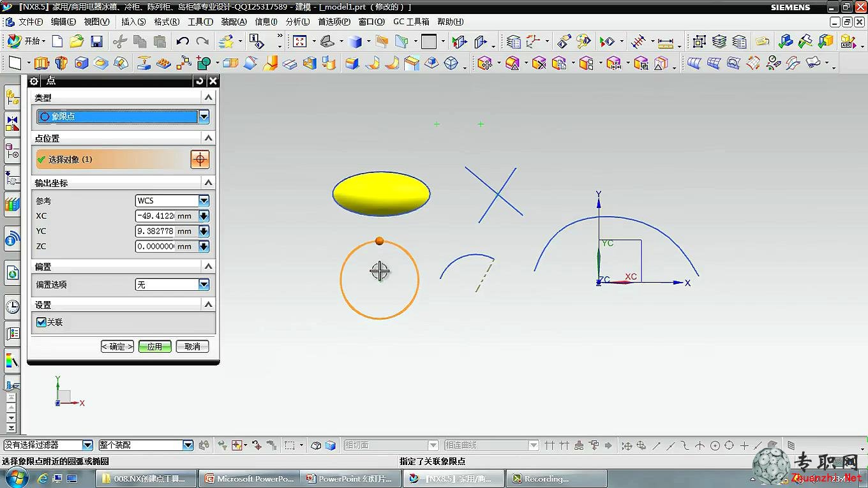Open the 类型 point type dropdown

pos(204,117)
